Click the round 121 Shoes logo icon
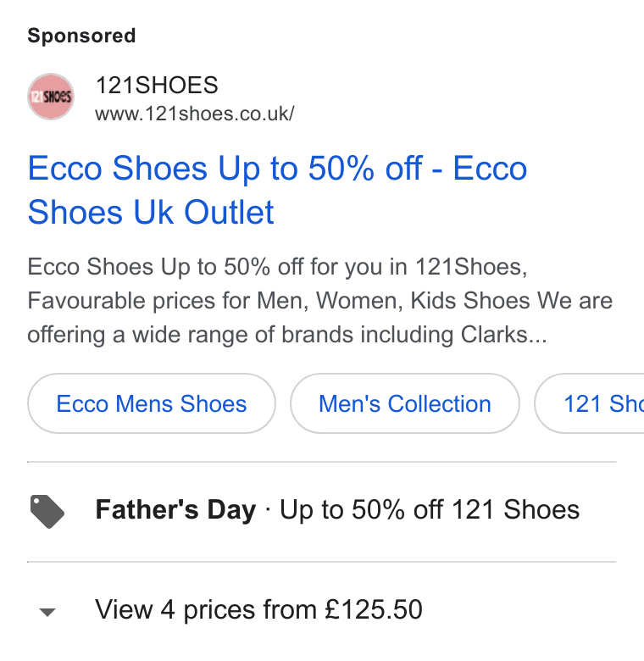The width and height of the screenshot is (644, 661). 51,97
